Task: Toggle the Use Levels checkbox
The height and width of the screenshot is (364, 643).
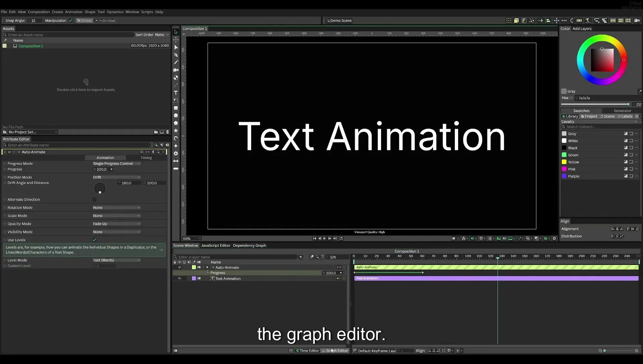Action: click(x=94, y=240)
